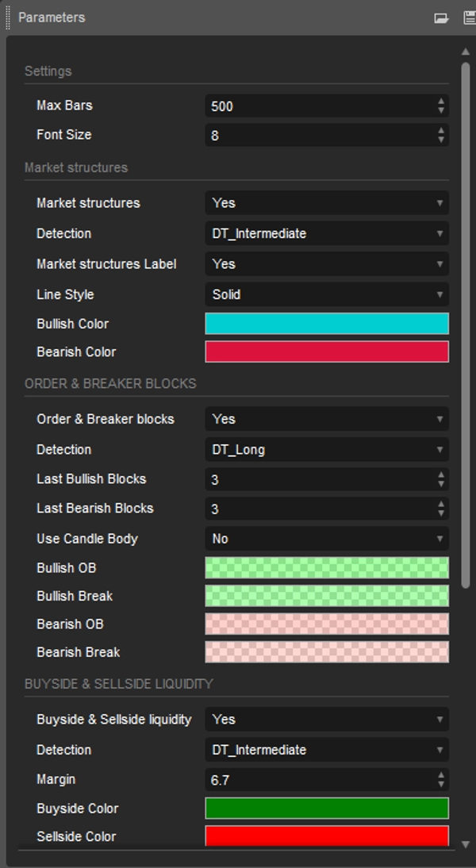The image size is (476, 868).
Task: Open the Order & Breaker blocks dropdown
Action: coord(326,419)
